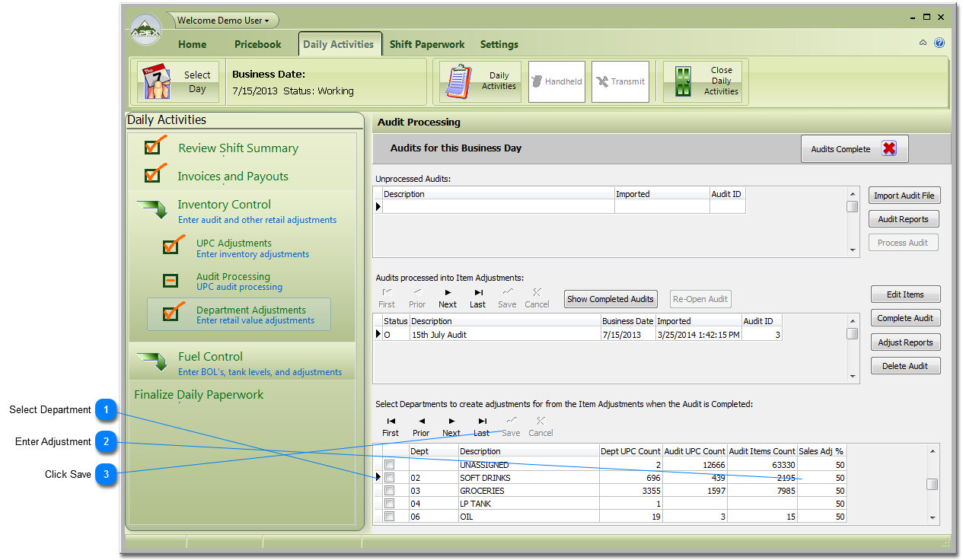Open the Shift Paperwork tab
Viewport: 963px width, 560px height.
427,44
